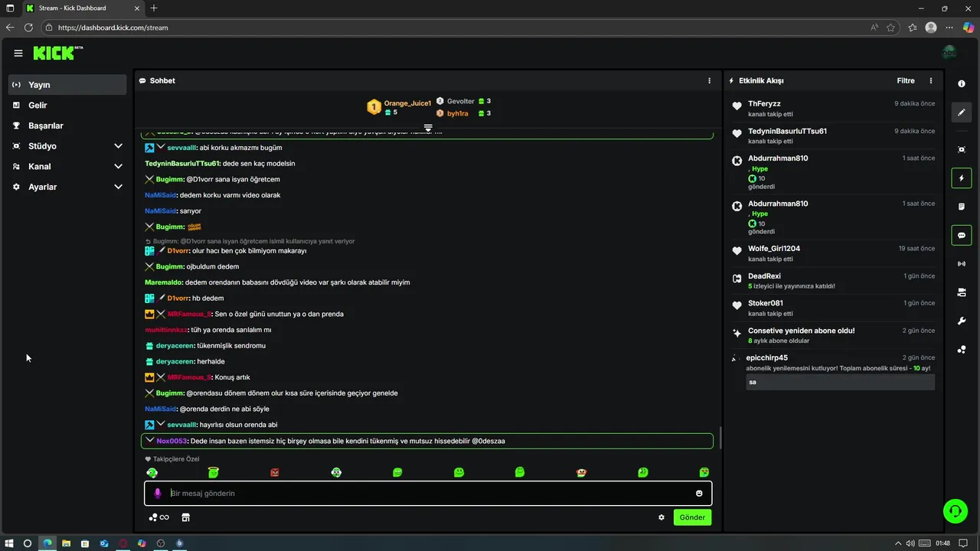Image resolution: width=980 pixels, height=551 pixels.
Task: Open the profile avatar menu
Action: point(949,53)
